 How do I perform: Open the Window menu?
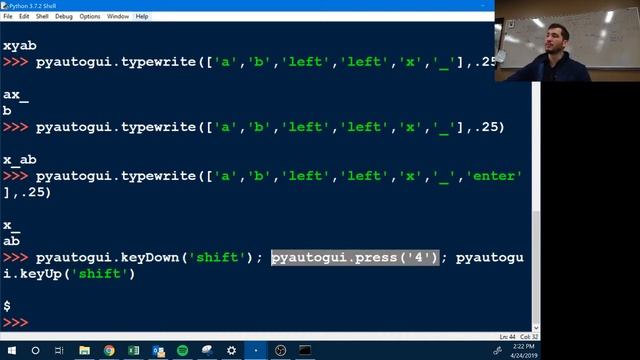(118, 16)
